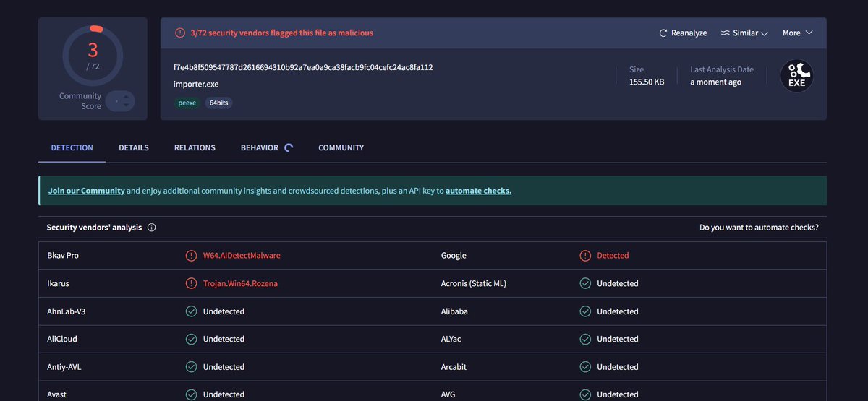Click the importer.exe file name
The width and height of the screenshot is (868, 401).
pos(196,85)
